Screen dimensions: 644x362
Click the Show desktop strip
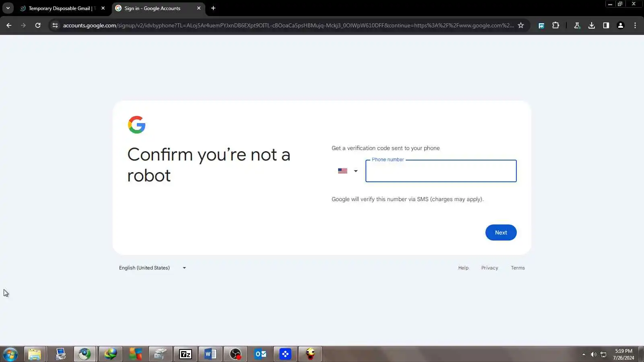pos(641,354)
